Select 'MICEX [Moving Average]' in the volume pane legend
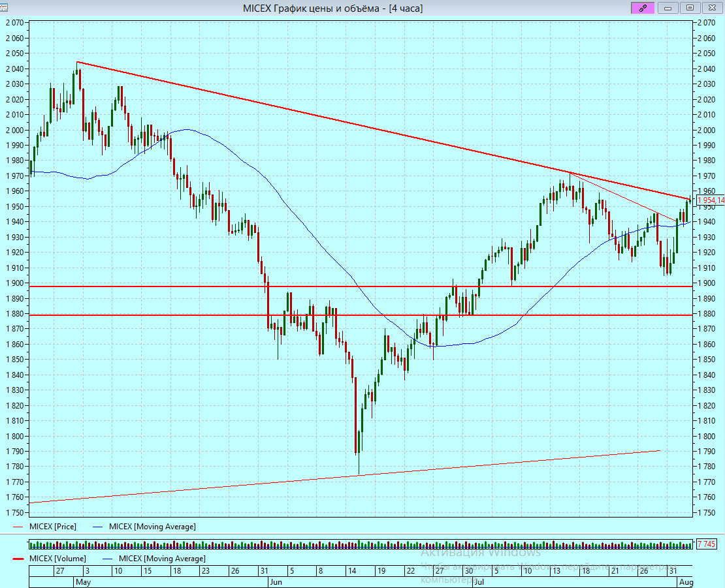 [x=162, y=559]
